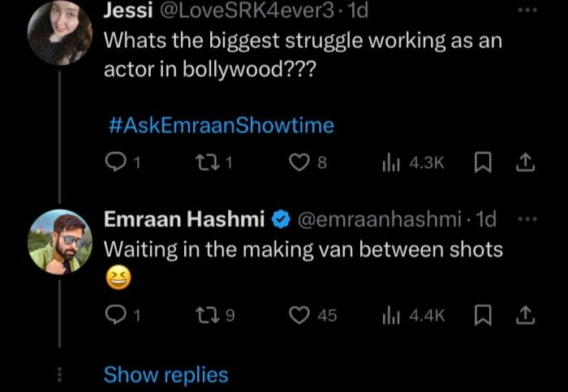Image resolution: width=568 pixels, height=392 pixels.
Task: Click Emraan Hashmi's profile picture
Action: [59, 240]
